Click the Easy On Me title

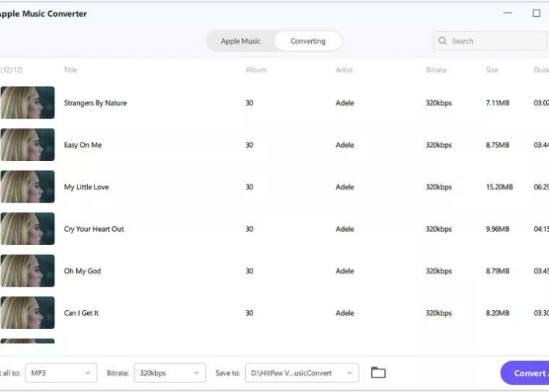point(83,145)
